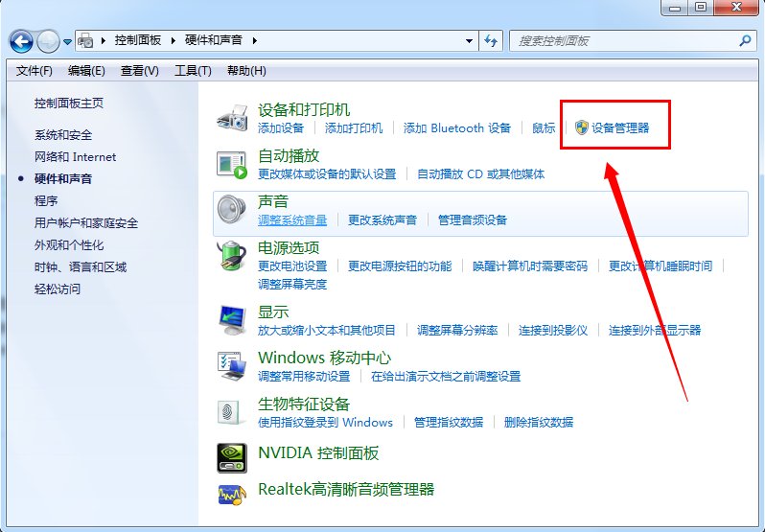Image resolution: width=765 pixels, height=532 pixels.
Task: Open the 自动播放 heading
Action: tap(289, 156)
